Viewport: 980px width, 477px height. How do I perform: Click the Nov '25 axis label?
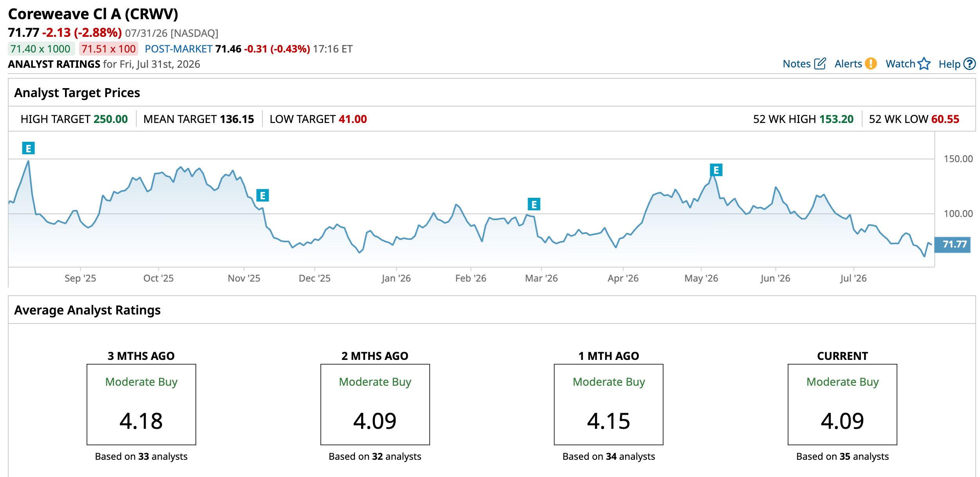(244, 278)
